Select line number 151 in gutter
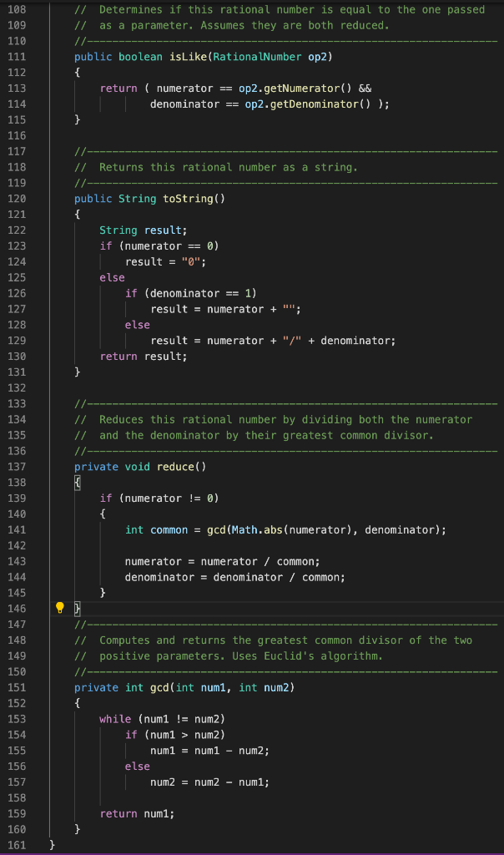Screen dimensions: 504x855 click(17, 688)
